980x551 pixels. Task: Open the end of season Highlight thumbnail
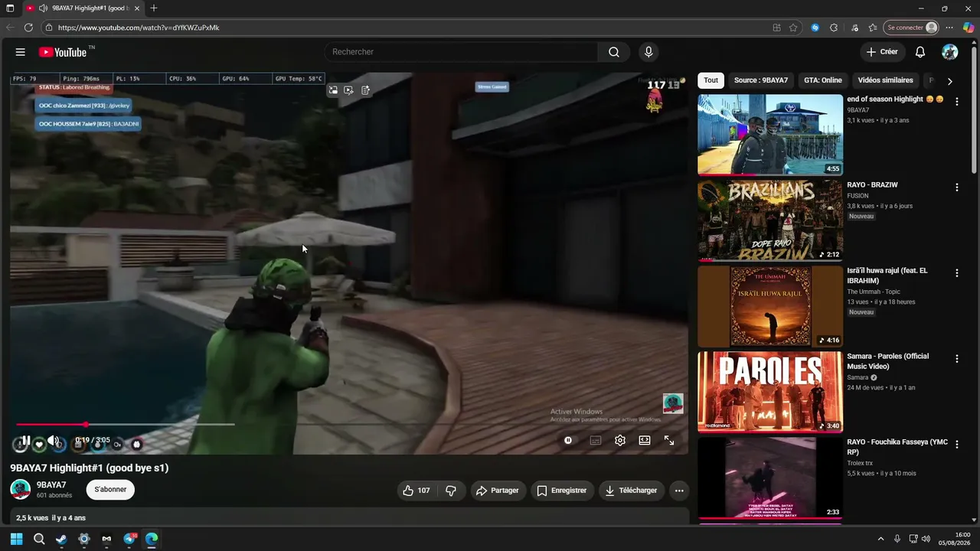[x=769, y=135]
